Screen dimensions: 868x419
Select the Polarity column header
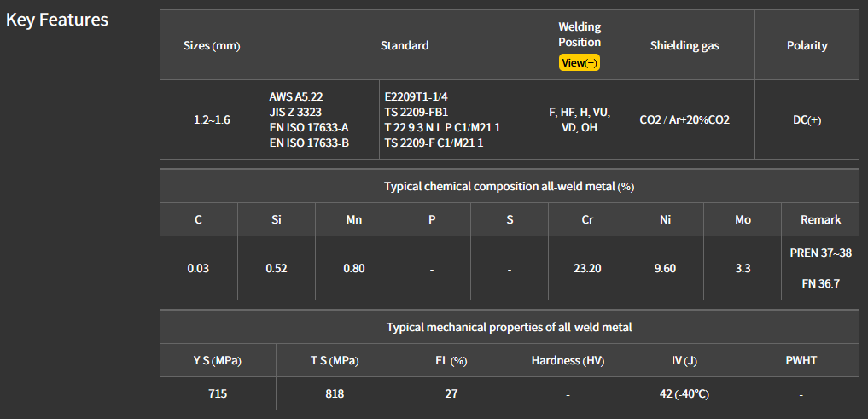coord(807,46)
